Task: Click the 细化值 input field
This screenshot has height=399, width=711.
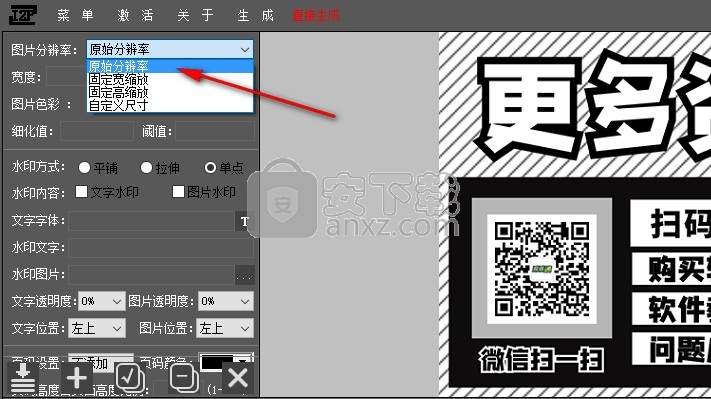Action: 97,131
